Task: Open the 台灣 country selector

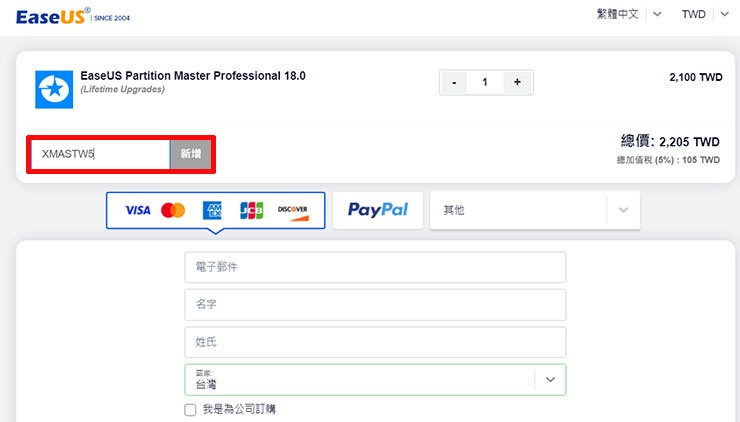Action: pyautogui.click(x=375, y=379)
